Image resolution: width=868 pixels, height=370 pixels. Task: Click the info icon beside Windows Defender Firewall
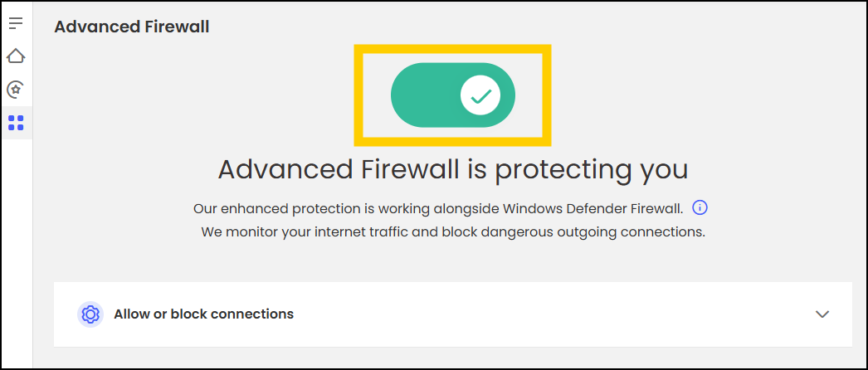700,207
